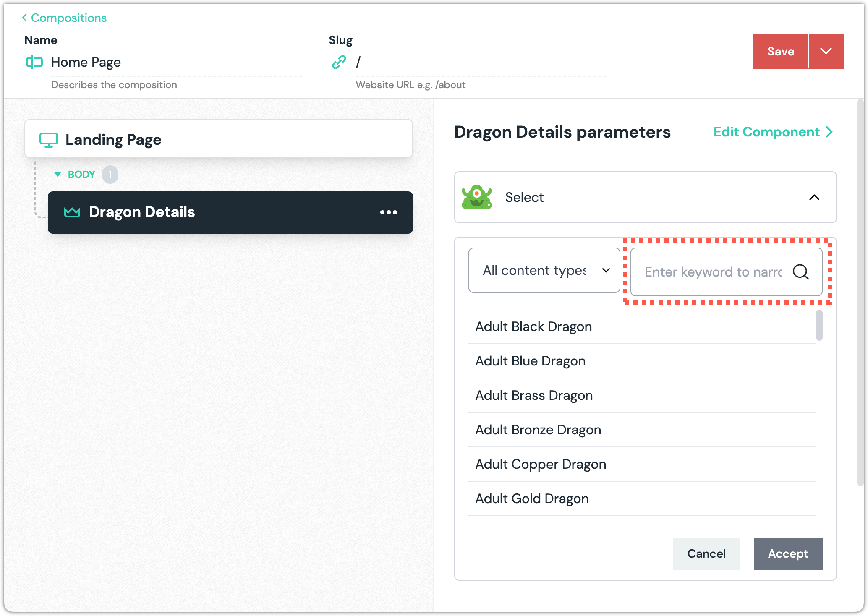The width and height of the screenshot is (868, 616).
Task: Click the composition name icon beside Home Page
Action: [x=34, y=63]
